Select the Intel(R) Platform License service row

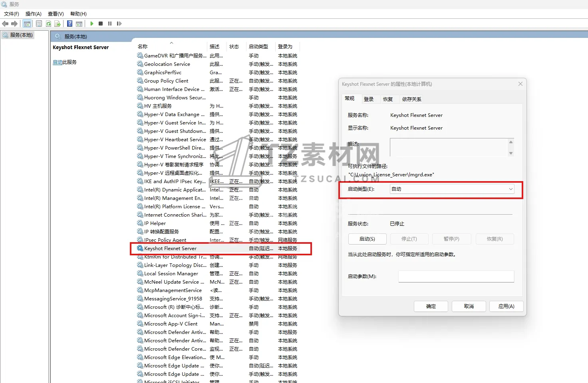pyautogui.click(x=218, y=206)
